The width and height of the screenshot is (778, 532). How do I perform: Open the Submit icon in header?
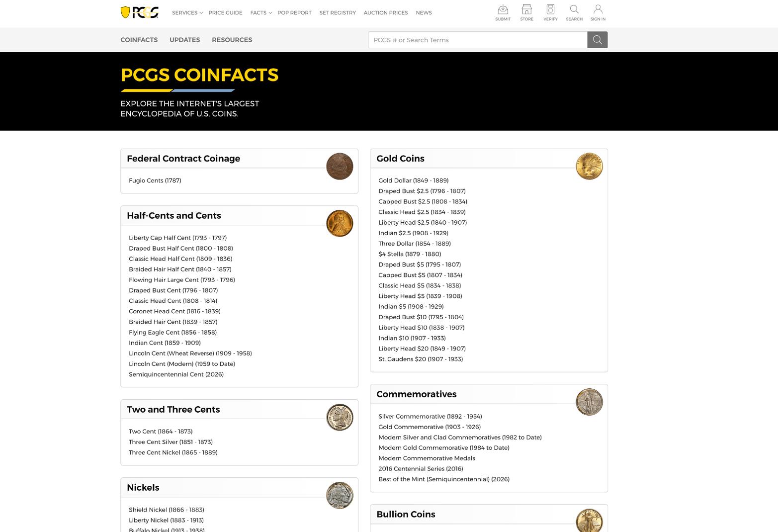click(x=503, y=12)
